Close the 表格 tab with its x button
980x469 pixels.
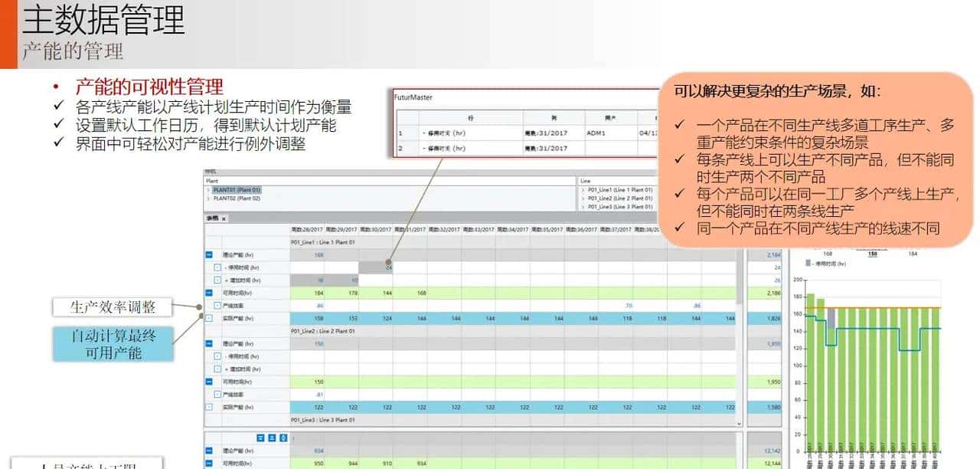(223, 217)
